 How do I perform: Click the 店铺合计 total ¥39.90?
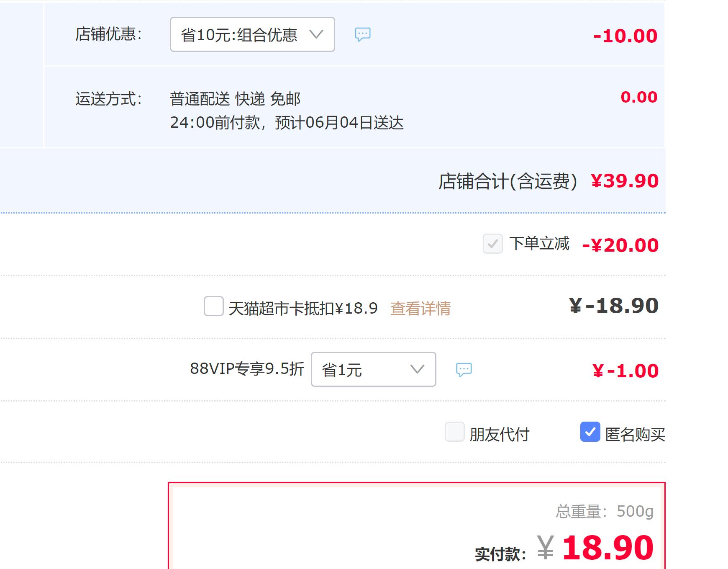point(625,181)
